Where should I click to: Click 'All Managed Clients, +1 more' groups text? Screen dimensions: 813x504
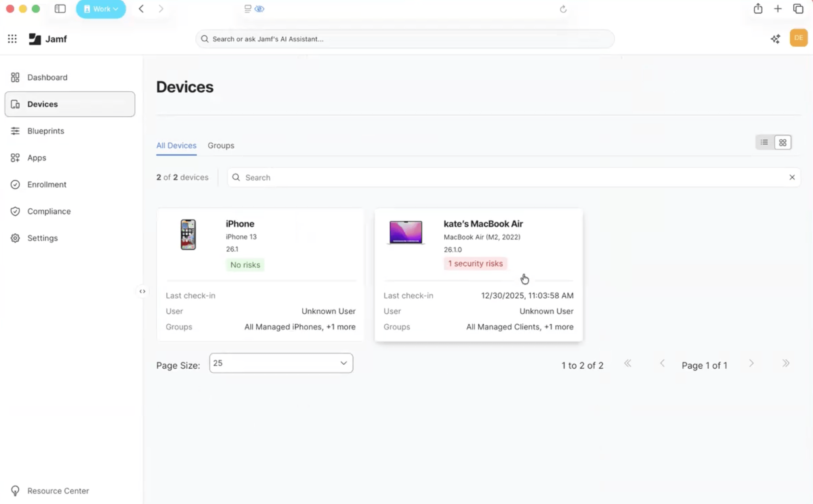[520, 327]
